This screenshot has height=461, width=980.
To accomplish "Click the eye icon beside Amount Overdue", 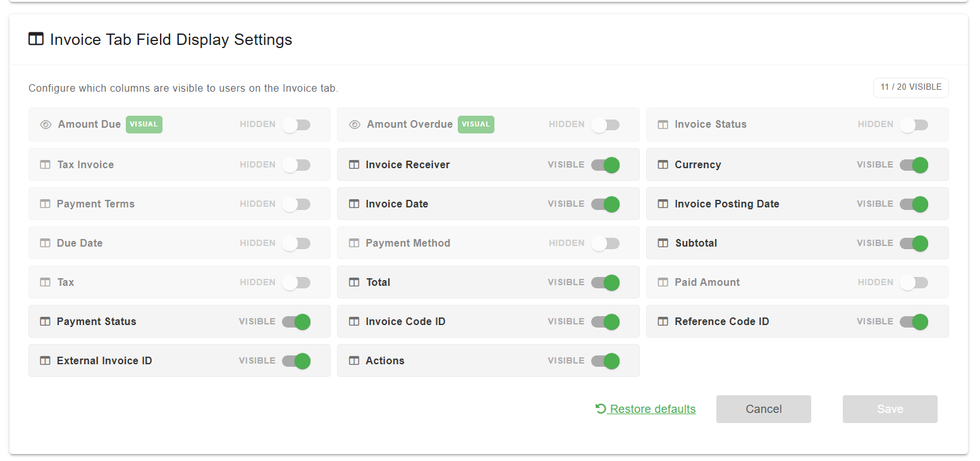I will 355,125.
